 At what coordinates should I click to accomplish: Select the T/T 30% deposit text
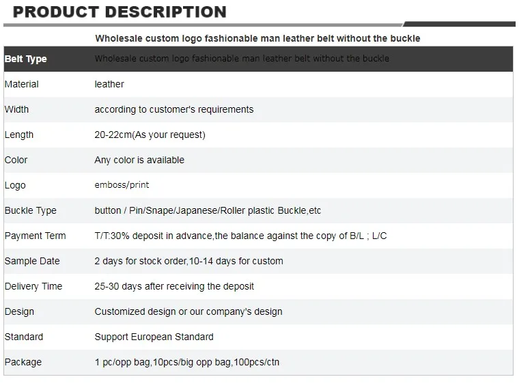240,236
